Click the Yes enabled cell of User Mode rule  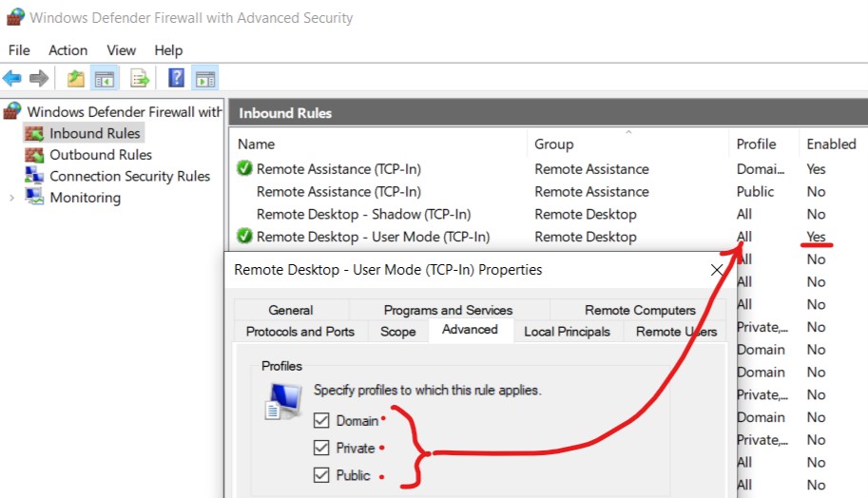tap(816, 237)
